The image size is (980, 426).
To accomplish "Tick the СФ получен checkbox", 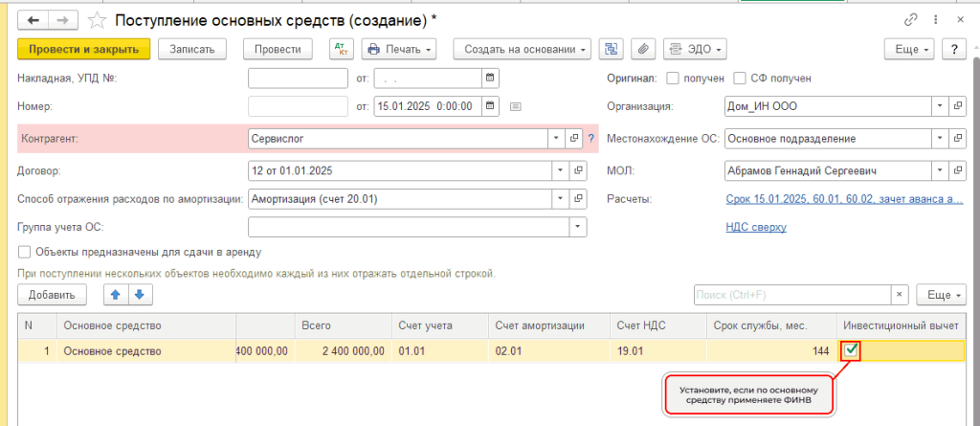I will [x=740, y=78].
